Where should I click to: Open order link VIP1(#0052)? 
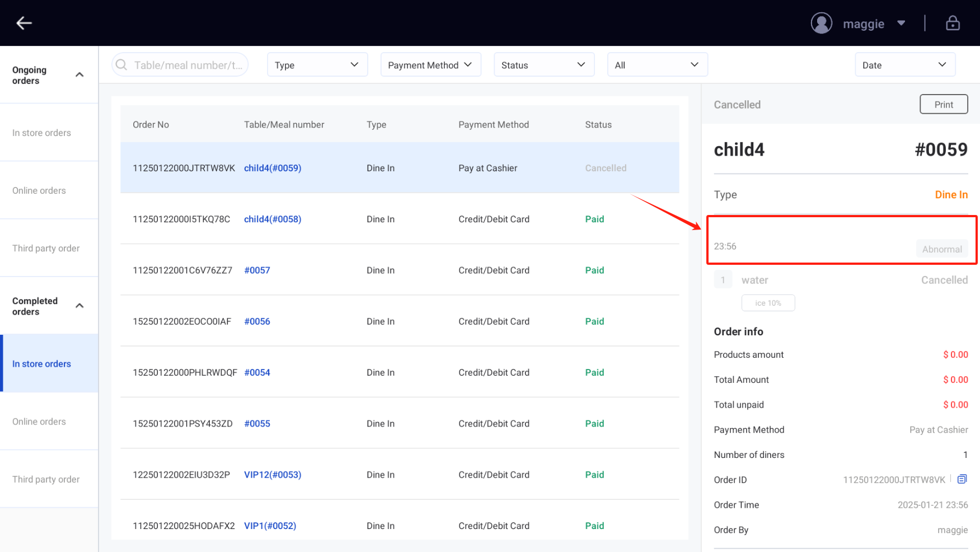(270, 526)
